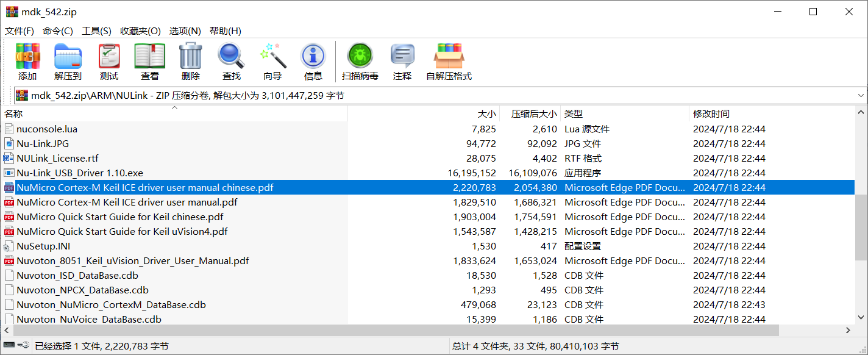The height and width of the screenshot is (355, 868).
Task: Click PDF icon of ICE driver user manual chinese
Action: tap(9, 187)
